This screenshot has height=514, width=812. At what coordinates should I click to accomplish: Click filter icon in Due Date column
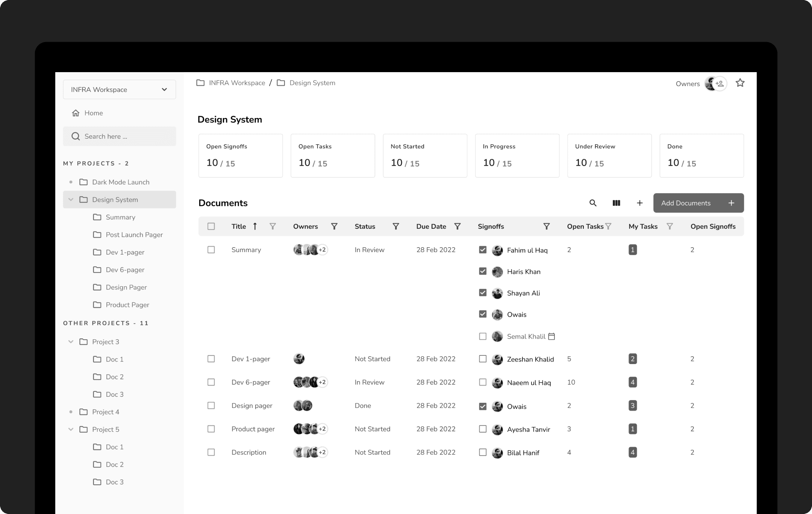[x=457, y=226]
